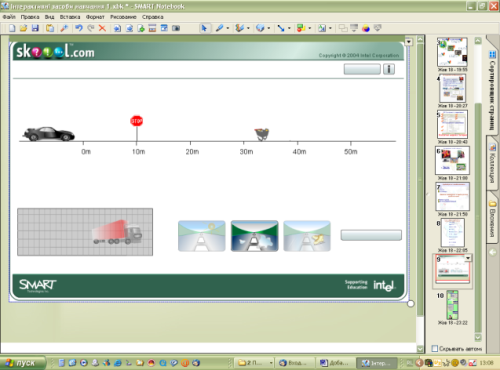
Task: Click the truck vehicle selection panel
Action: pos(85,232)
